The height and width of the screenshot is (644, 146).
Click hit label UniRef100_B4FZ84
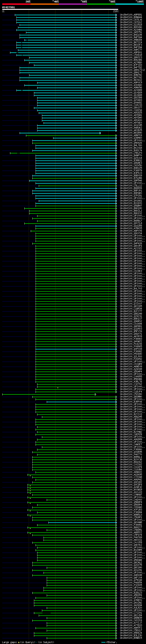point(131,47)
